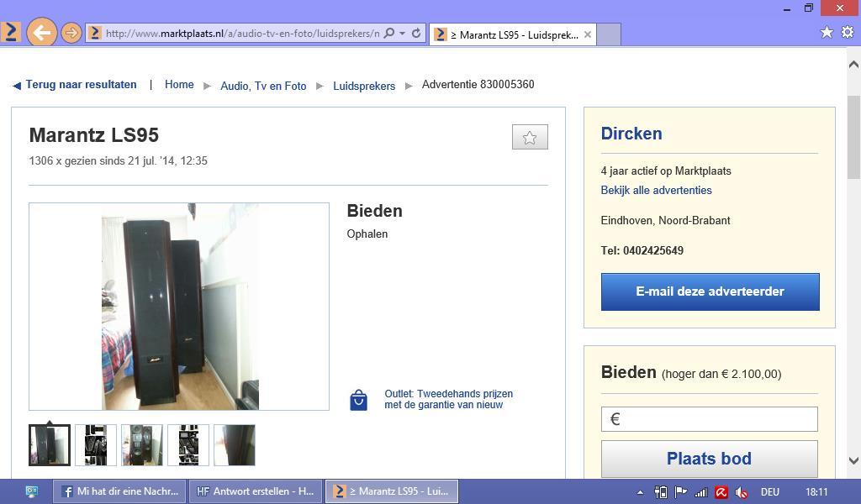861x504 pixels.
Task: Click E-mail deze adverteerder button
Action: pyautogui.click(x=710, y=291)
